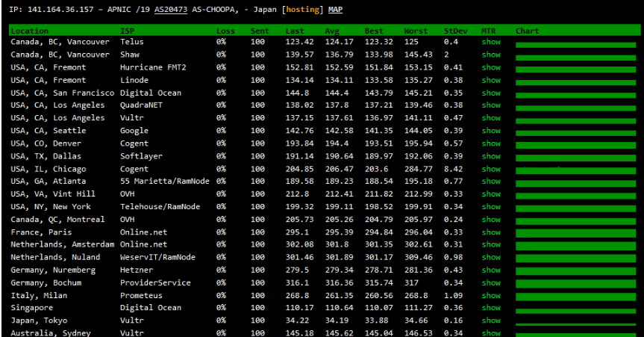The width and height of the screenshot is (644, 337).
Task: Click the Avg column header
Action: click(332, 31)
